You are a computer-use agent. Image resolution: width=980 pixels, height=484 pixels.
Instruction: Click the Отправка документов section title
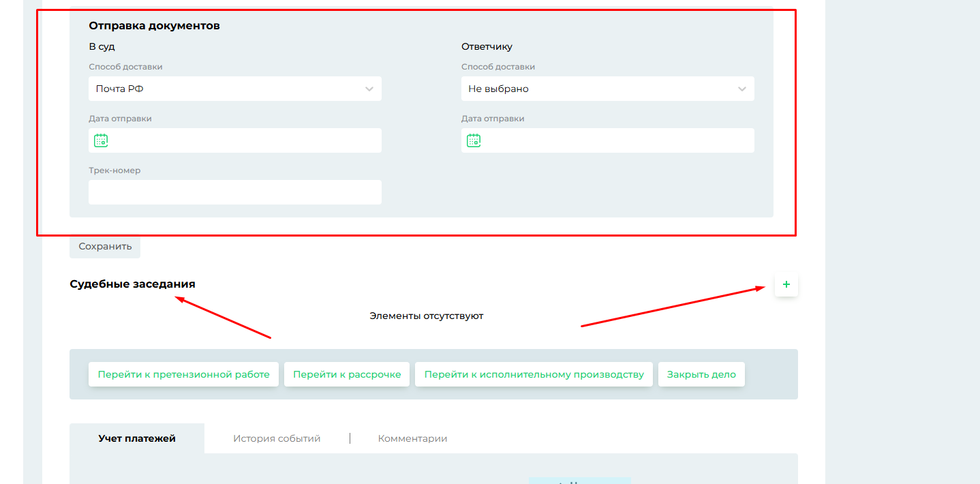[x=154, y=26]
